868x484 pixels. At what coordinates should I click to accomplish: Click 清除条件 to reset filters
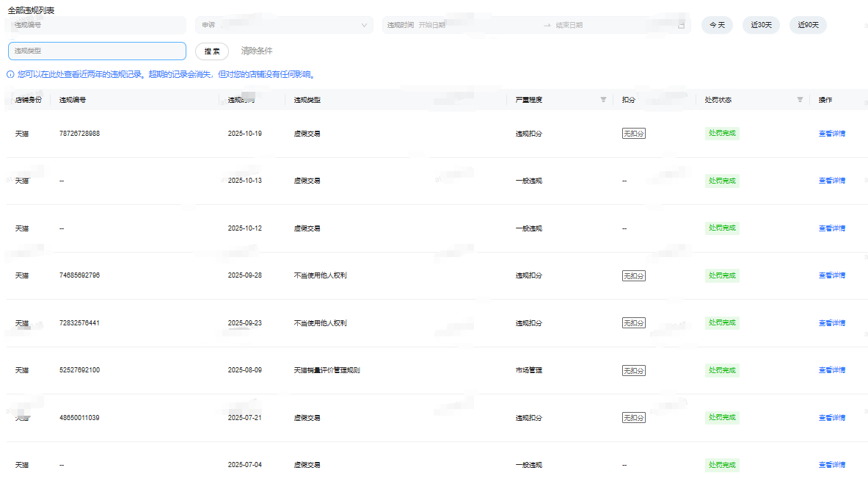point(257,51)
